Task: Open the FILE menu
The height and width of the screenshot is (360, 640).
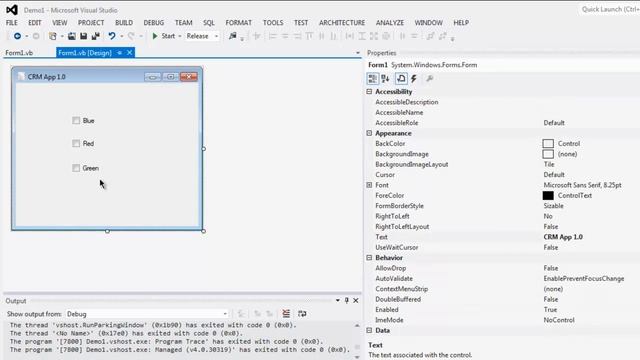Action: [11, 22]
